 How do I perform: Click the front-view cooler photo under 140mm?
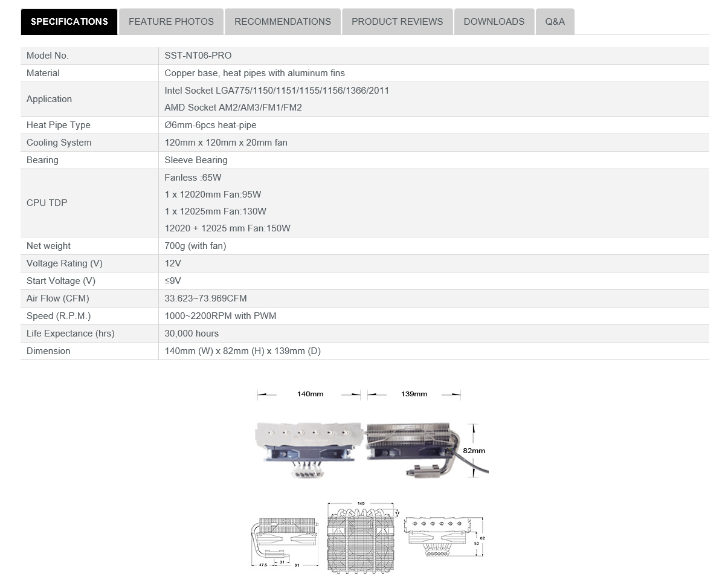[309, 450]
